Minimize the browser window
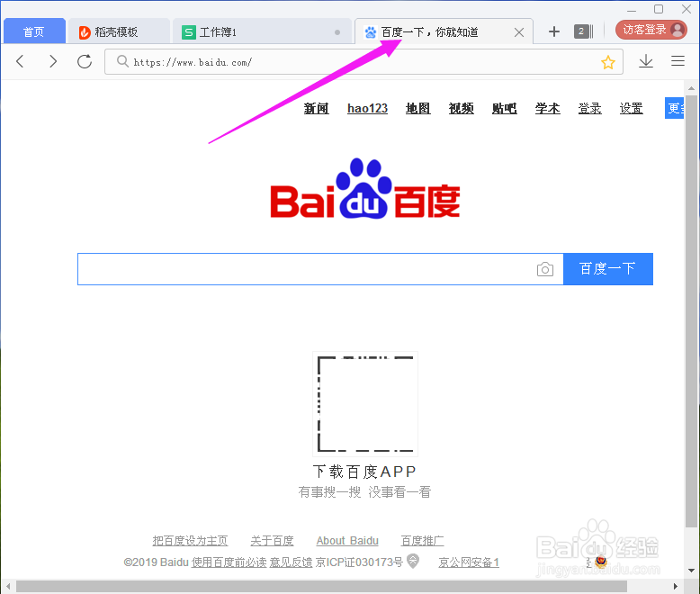This screenshot has width=700, height=594. (x=632, y=10)
